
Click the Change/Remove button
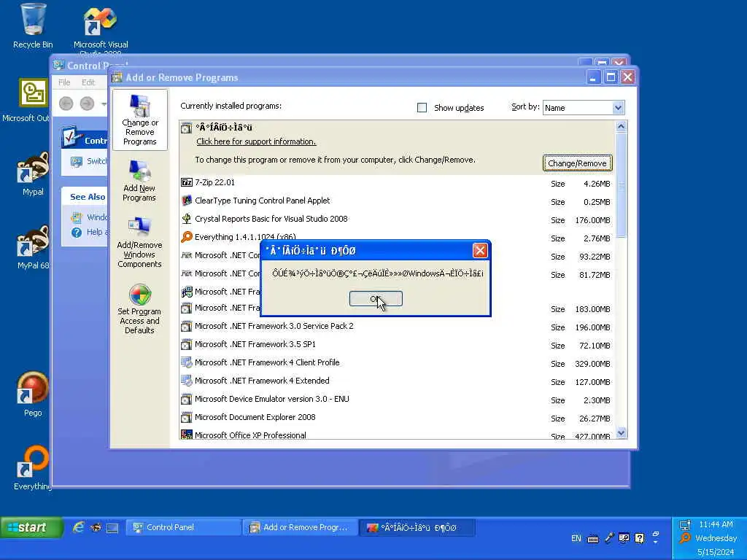(577, 163)
